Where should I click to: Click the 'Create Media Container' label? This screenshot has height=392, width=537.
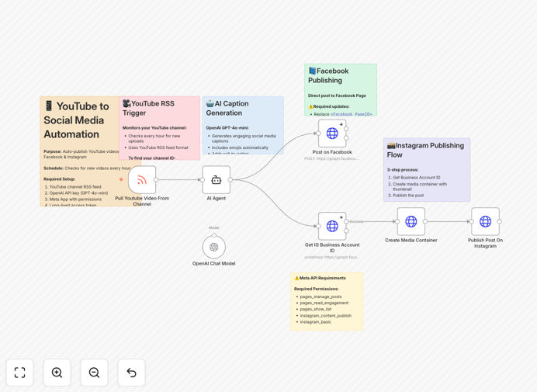tap(411, 240)
